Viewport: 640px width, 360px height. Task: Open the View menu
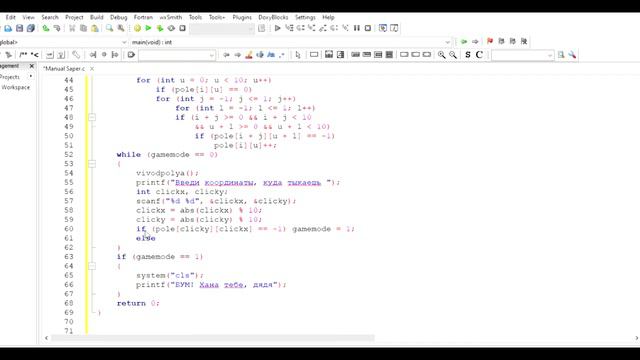[28, 17]
